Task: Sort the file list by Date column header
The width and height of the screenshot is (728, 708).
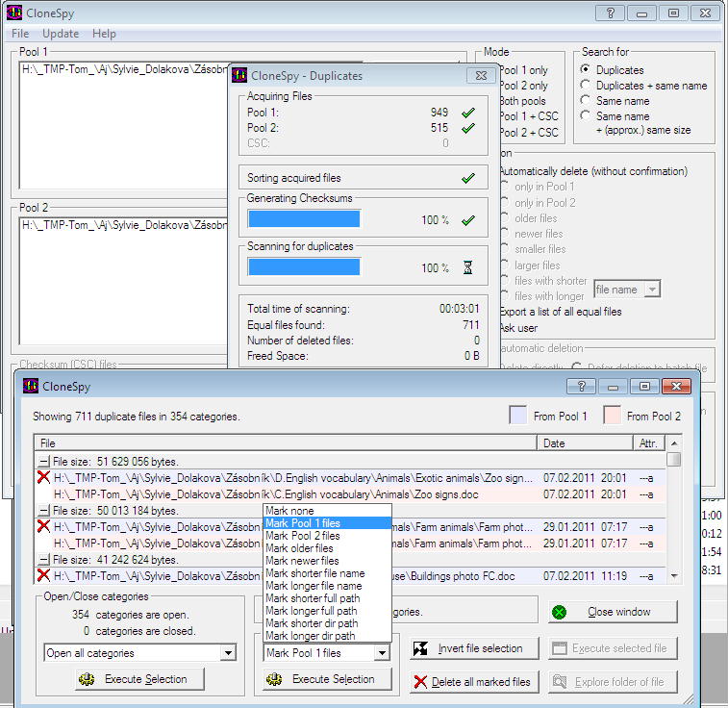Action: coord(585,443)
